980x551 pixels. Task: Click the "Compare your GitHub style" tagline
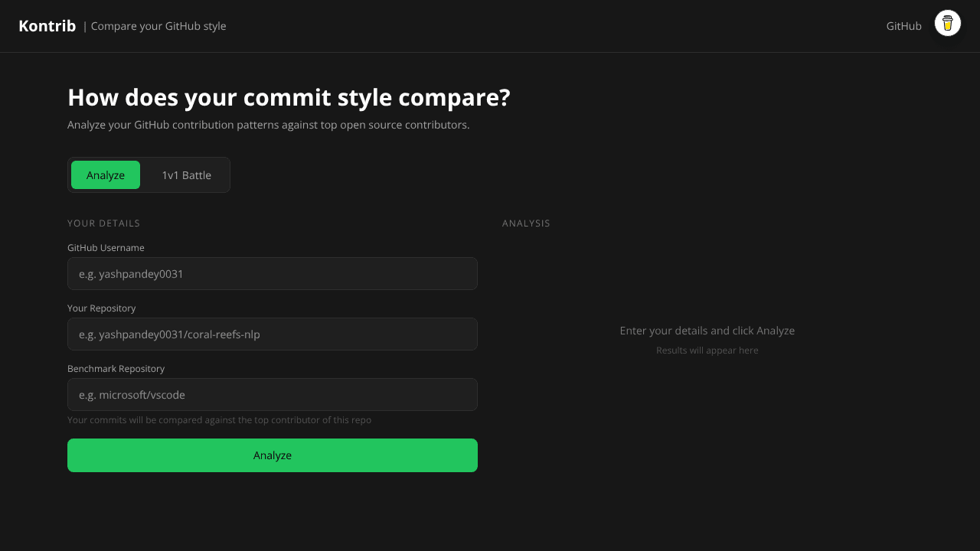(x=158, y=26)
